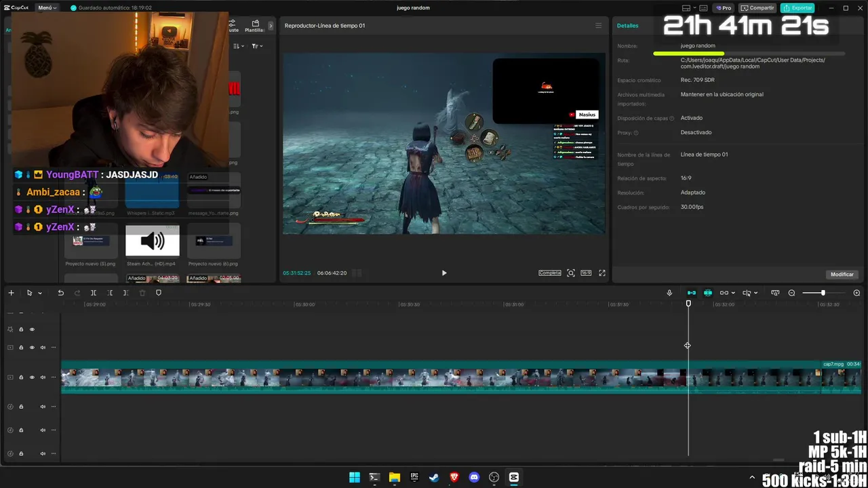Select the Steam Ach...(HD).mp4 media thumbnail
Screen dimensions: 868x488
153,241
